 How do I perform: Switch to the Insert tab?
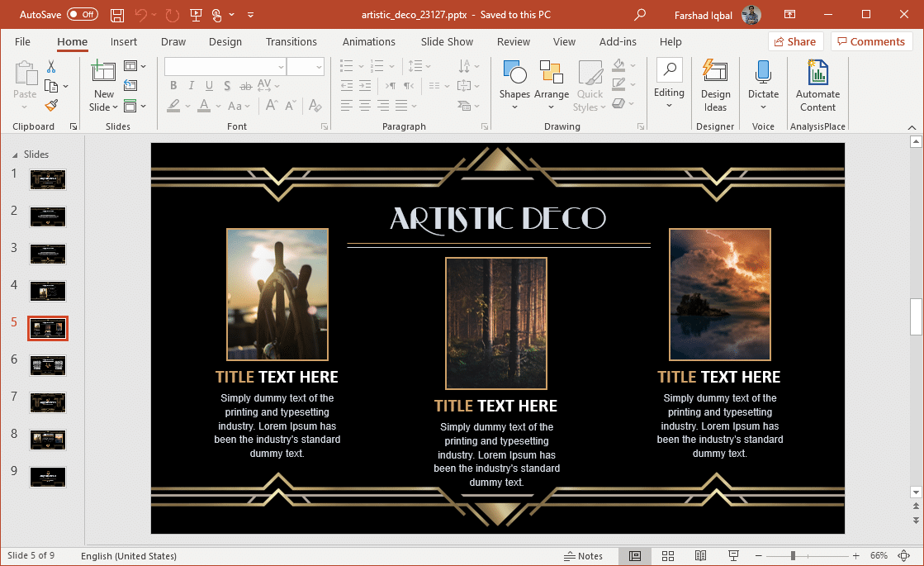pyautogui.click(x=124, y=42)
